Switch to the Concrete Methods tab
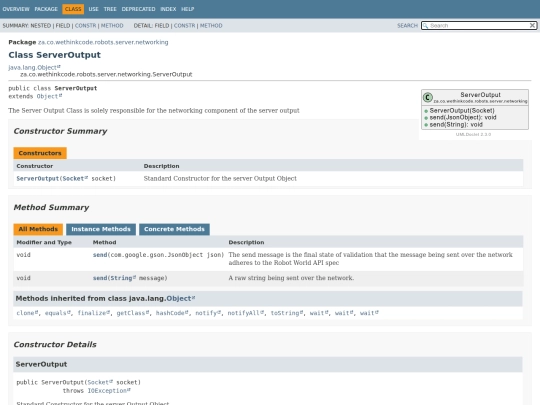This screenshot has height=405, width=540. point(174,229)
